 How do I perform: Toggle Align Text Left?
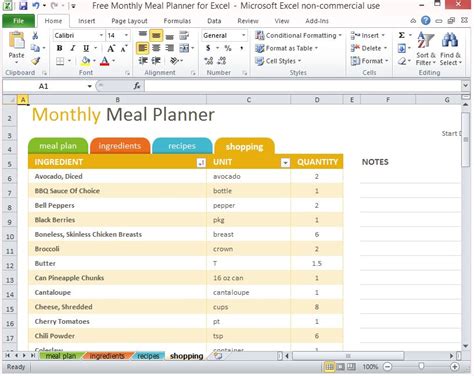tap(143, 48)
